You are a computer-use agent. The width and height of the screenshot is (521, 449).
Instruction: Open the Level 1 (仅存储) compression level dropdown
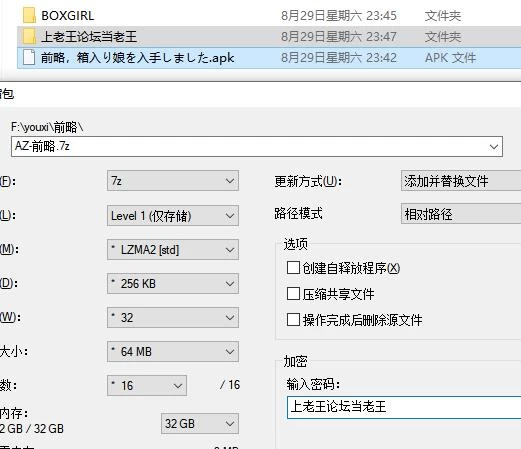(173, 216)
